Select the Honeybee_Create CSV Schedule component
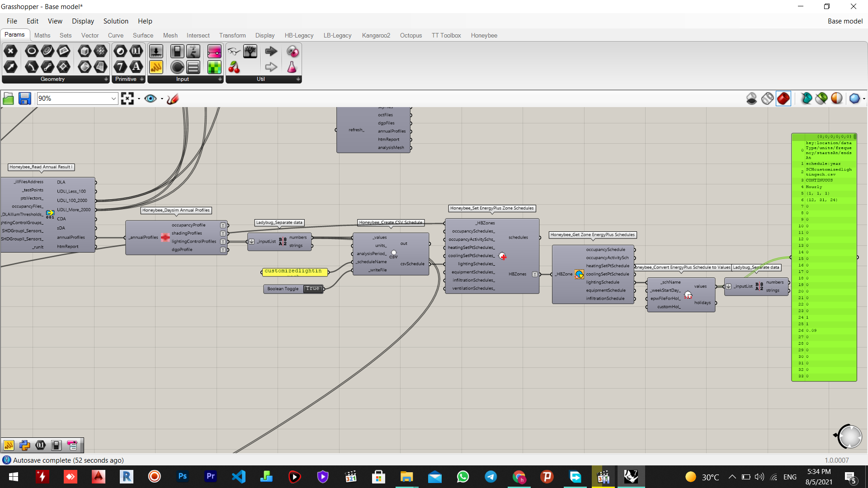The width and height of the screenshot is (868, 488). pyautogui.click(x=391, y=254)
